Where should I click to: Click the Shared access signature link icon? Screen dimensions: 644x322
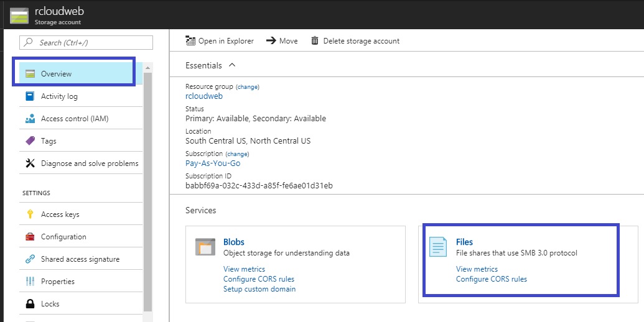click(29, 259)
